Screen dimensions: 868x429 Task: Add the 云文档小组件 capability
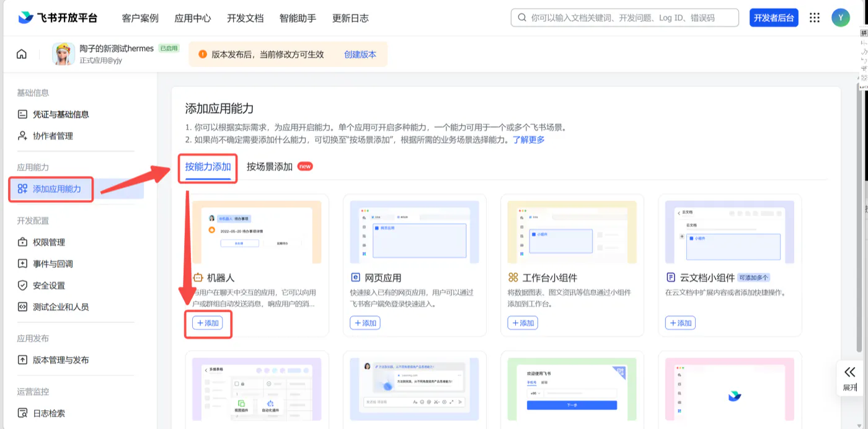[680, 323]
